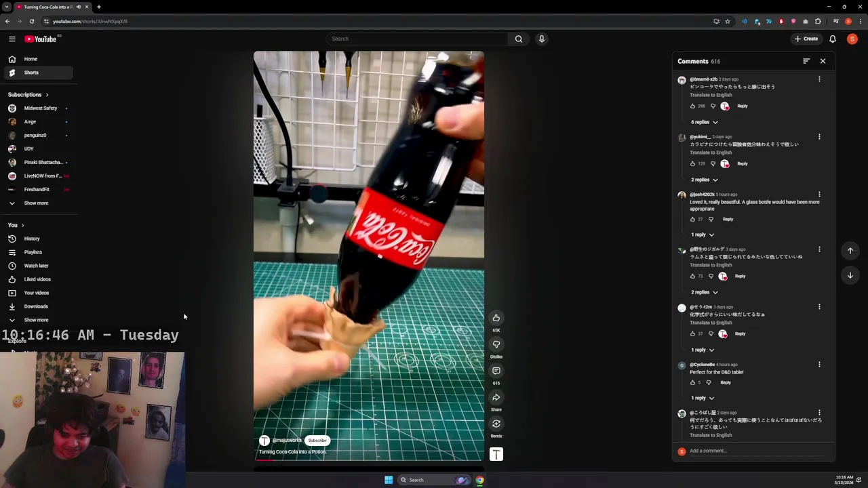Click the Create button

[x=806, y=39]
